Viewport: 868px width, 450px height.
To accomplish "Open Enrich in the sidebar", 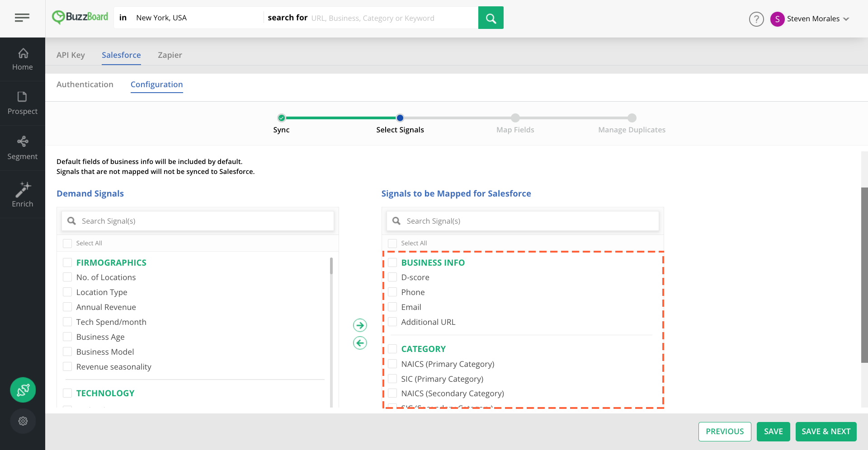I will click(23, 195).
